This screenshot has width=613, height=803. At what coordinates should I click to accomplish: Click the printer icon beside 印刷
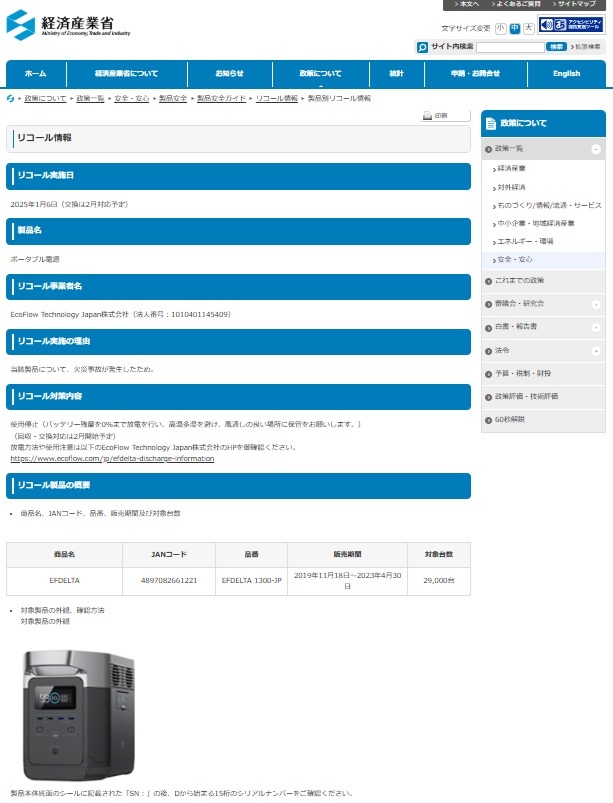(427, 116)
